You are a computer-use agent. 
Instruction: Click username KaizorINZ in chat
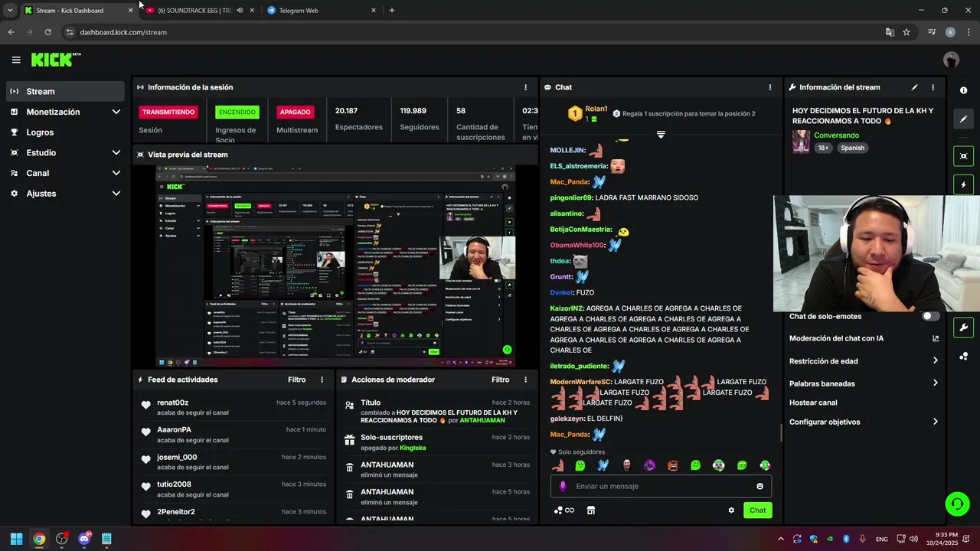click(x=567, y=308)
